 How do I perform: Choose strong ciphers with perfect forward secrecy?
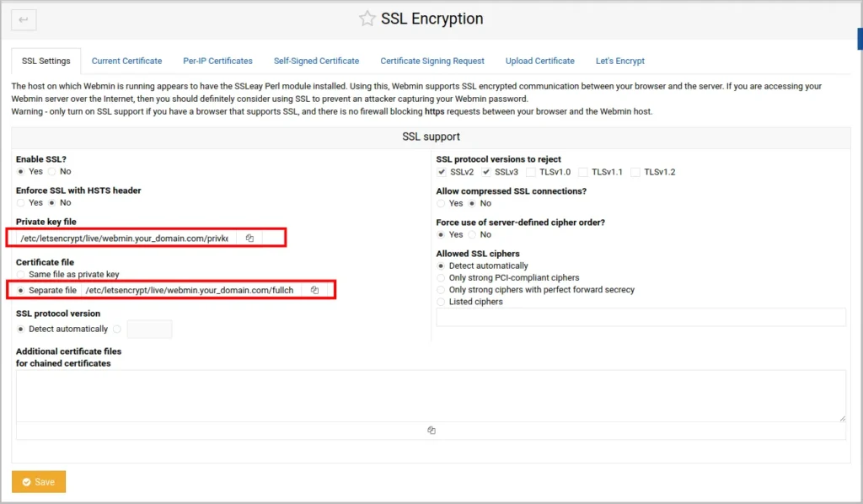point(441,290)
